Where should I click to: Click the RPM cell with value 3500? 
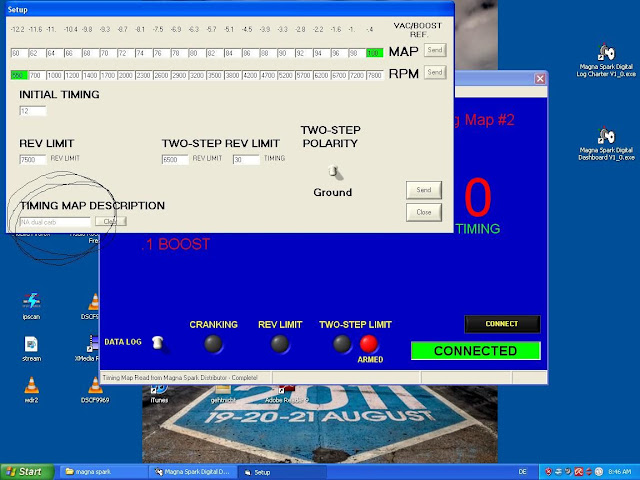click(x=215, y=76)
